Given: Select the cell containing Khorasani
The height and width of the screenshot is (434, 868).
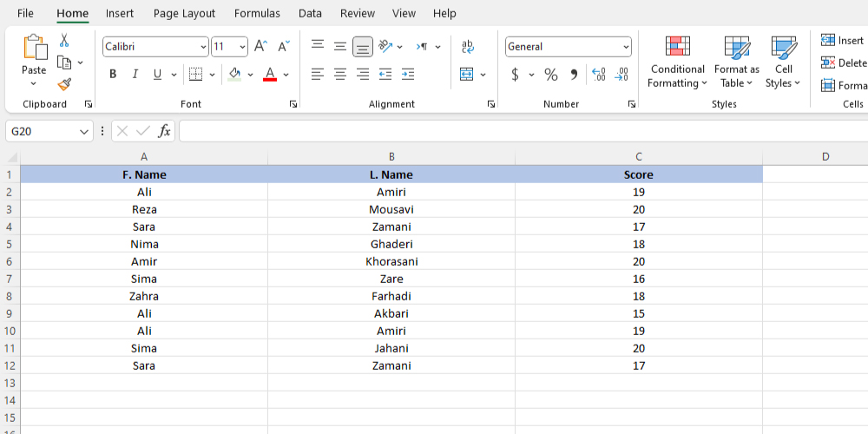Looking at the screenshot, I should click(391, 261).
